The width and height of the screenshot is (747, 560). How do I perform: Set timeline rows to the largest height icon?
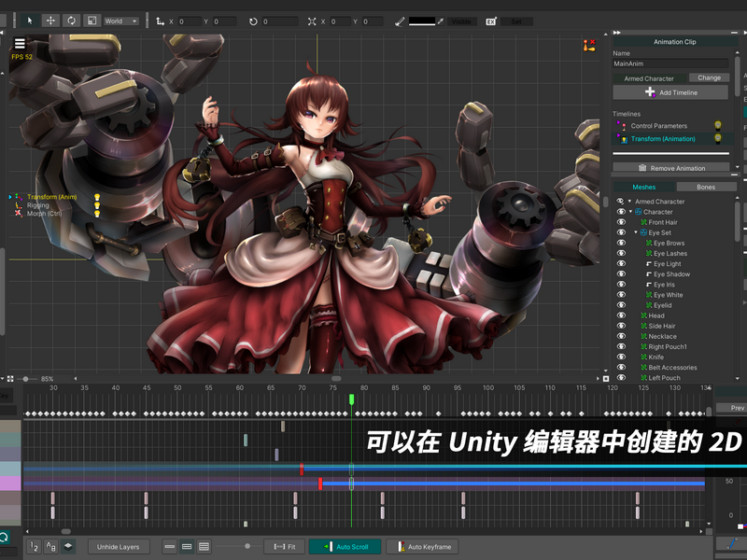point(204,547)
